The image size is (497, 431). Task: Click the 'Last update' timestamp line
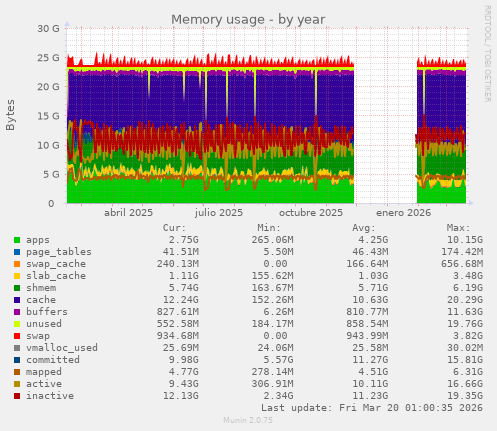pos(372,408)
